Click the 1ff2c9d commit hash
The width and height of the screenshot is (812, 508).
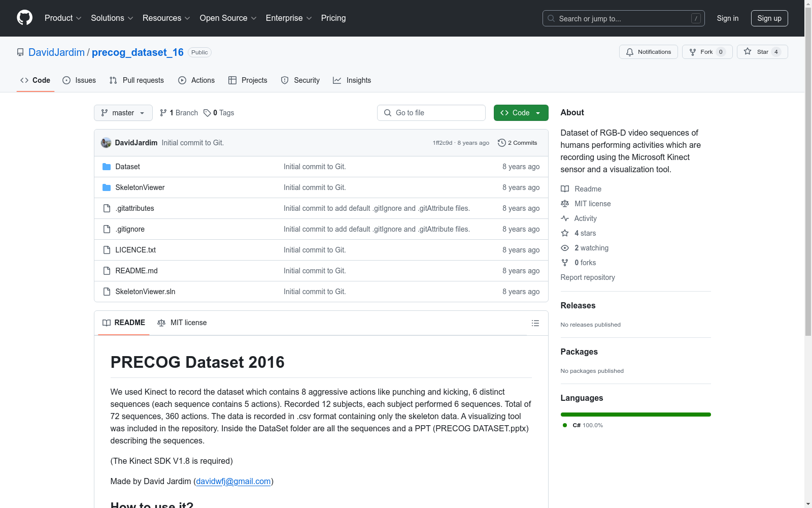443,143
